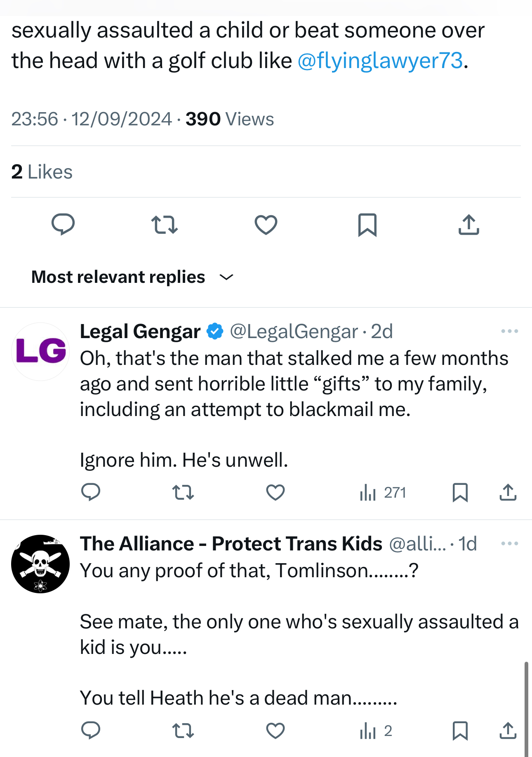Bookmark Legal Gengar's reply

point(460,492)
